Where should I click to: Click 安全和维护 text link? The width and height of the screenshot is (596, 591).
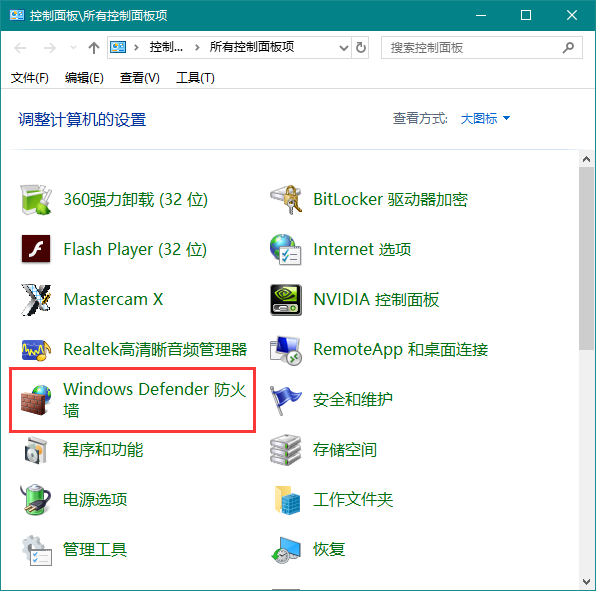point(353,399)
